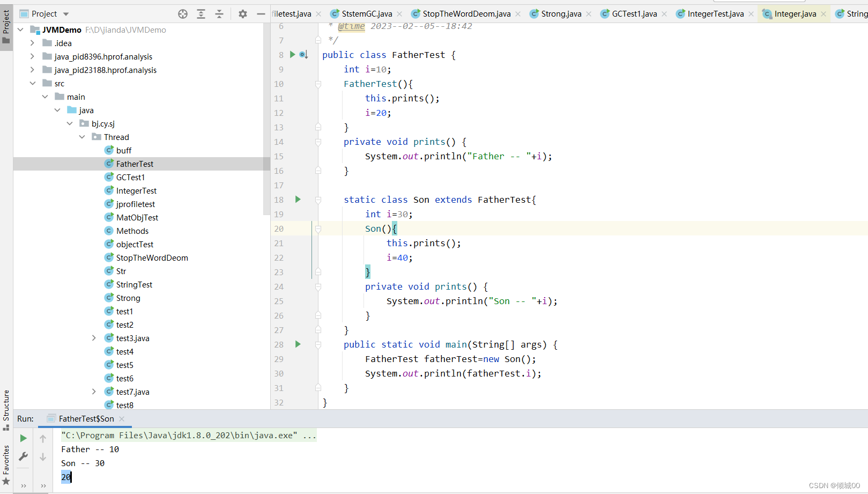Collapse the Thread package
Viewport: 868px width, 494px height.
click(82, 137)
